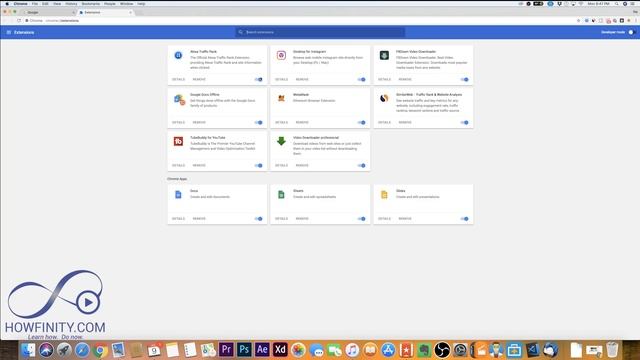640x360 pixels.
Task: Open Premiere Pro from the dock
Action: (x=226, y=350)
